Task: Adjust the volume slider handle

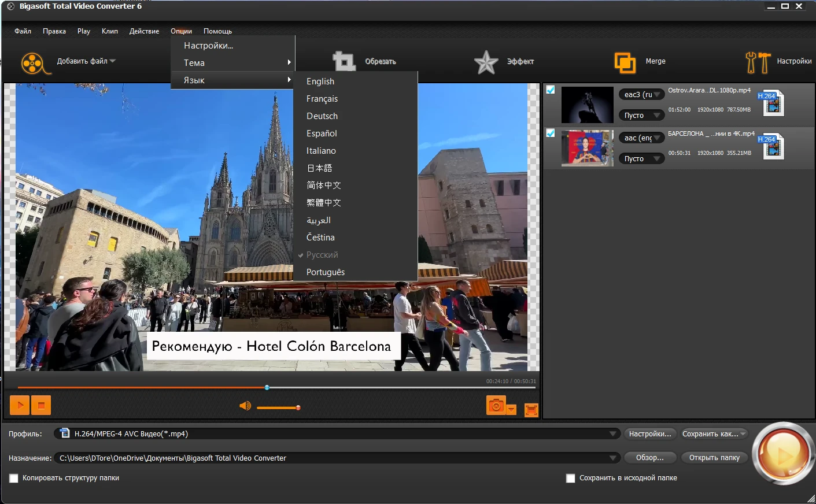Action: pos(298,407)
